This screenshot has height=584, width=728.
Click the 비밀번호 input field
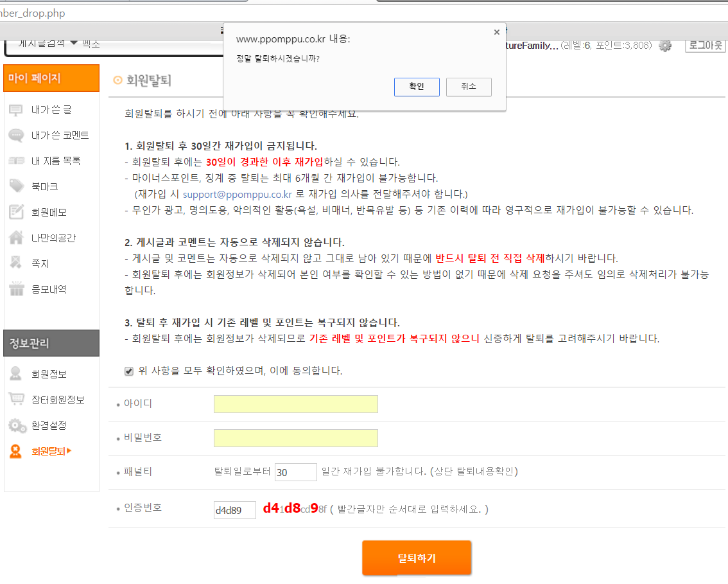(x=295, y=438)
